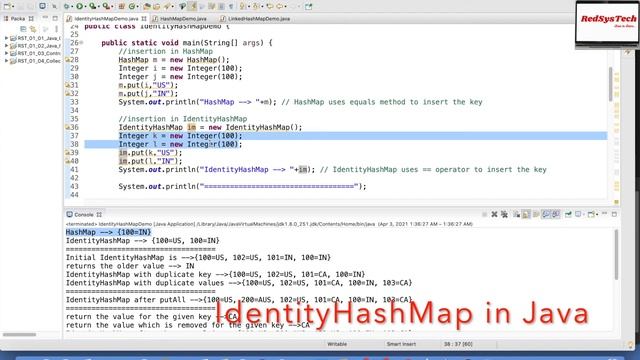Expand RST_01_01_Java project tree node

pos(6,38)
